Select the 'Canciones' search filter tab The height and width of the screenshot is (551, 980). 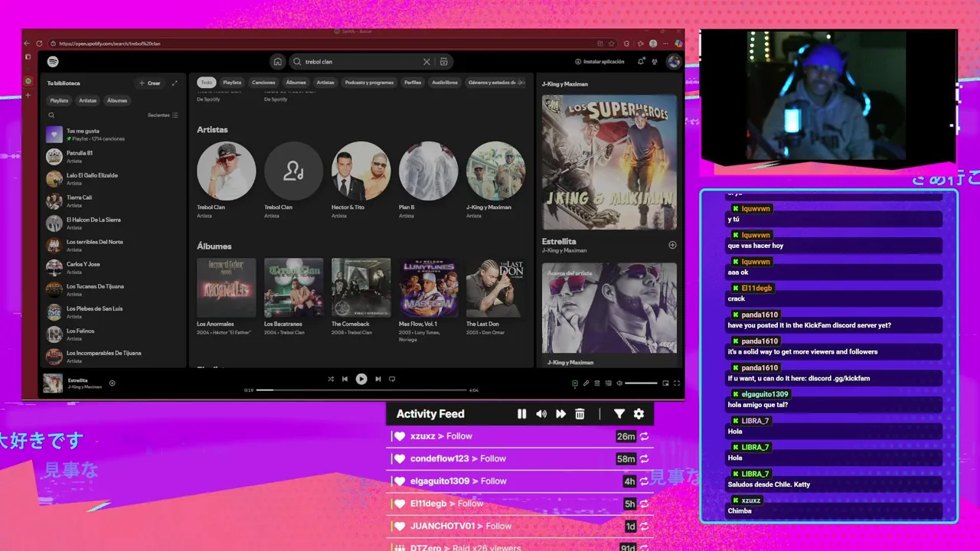263,82
